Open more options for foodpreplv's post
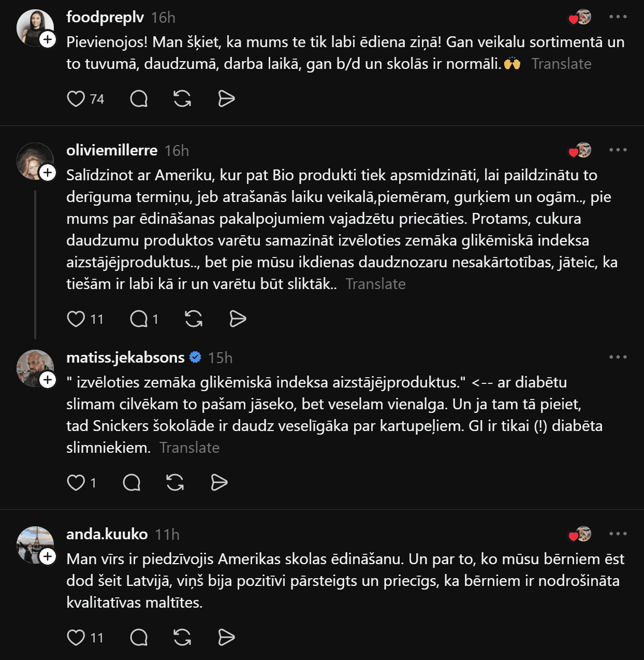This screenshot has height=660, width=644. pos(618,17)
